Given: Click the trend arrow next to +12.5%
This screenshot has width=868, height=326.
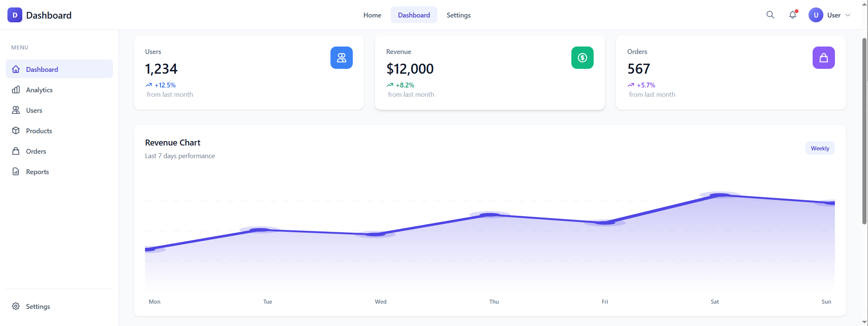Looking at the screenshot, I should (x=149, y=85).
